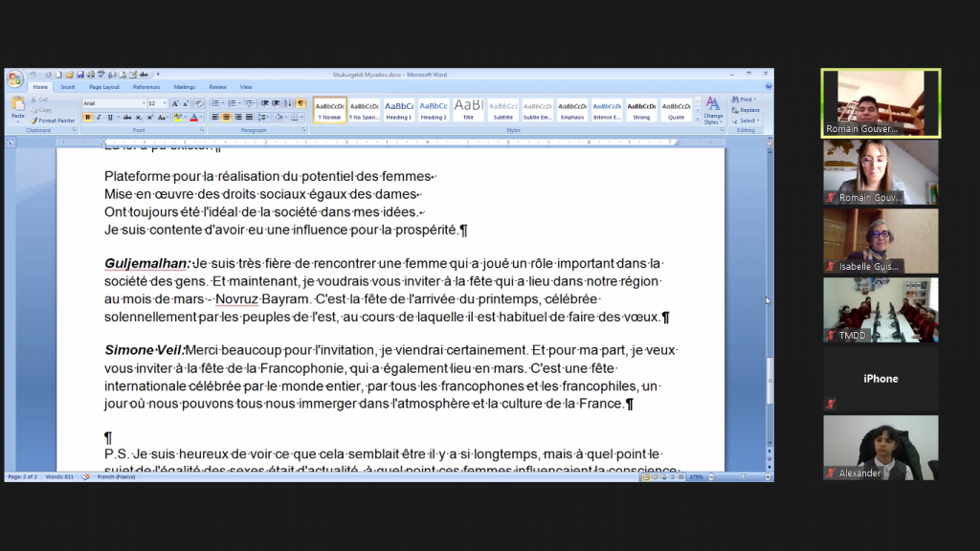The width and height of the screenshot is (980, 551).
Task: Hide paragraph marks with Show/Hide ¶
Action: [301, 103]
